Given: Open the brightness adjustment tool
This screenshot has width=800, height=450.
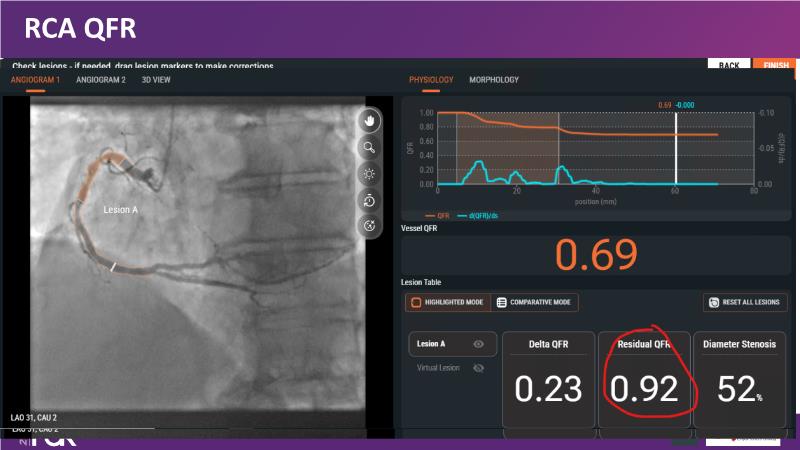Looking at the screenshot, I should pyautogui.click(x=370, y=173).
